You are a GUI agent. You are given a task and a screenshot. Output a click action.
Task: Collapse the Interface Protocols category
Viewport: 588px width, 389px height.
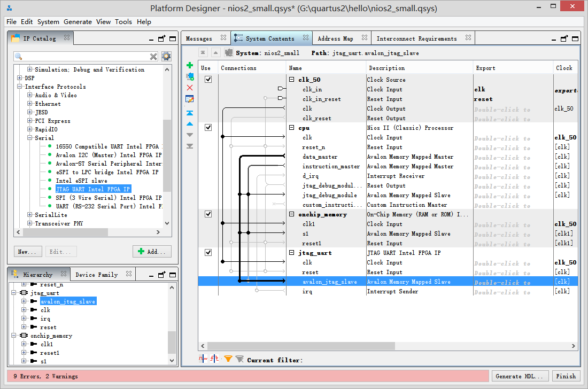[x=19, y=87]
